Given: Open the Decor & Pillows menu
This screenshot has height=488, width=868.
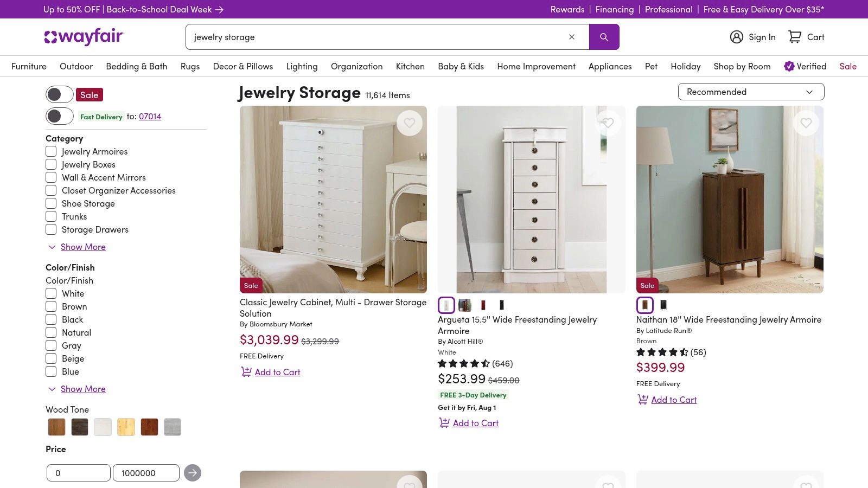Looking at the screenshot, I should pyautogui.click(x=242, y=66).
